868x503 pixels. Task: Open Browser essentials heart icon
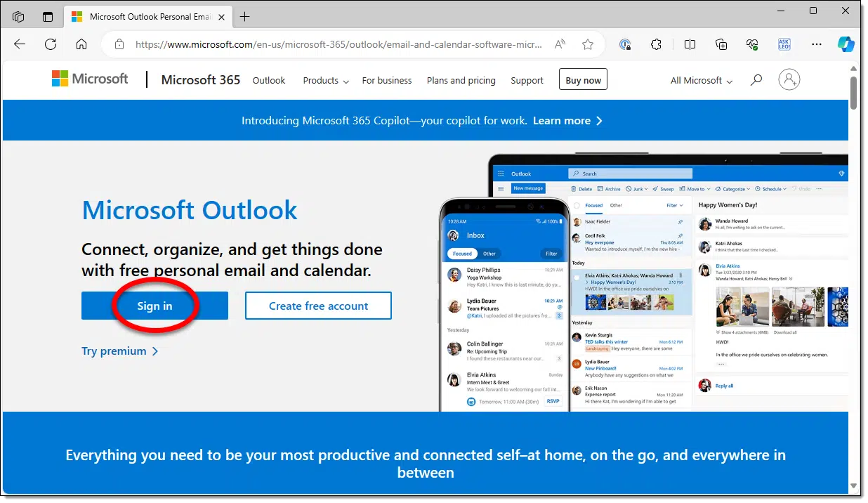[x=752, y=44]
